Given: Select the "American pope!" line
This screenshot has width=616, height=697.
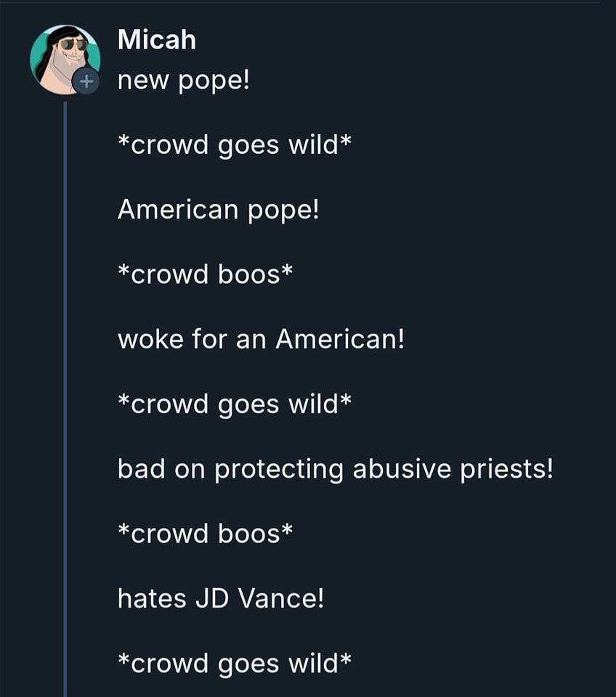Looking at the screenshot, I should click(x=218, y=210).
